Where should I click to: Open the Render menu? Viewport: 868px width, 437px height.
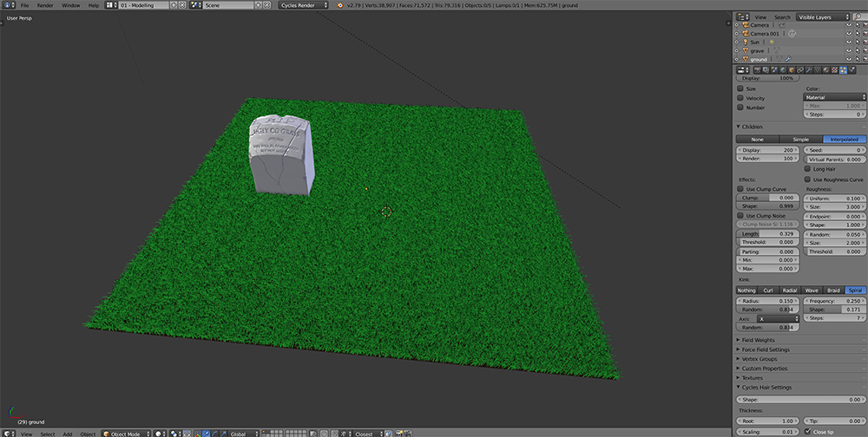tap(45, 5)
